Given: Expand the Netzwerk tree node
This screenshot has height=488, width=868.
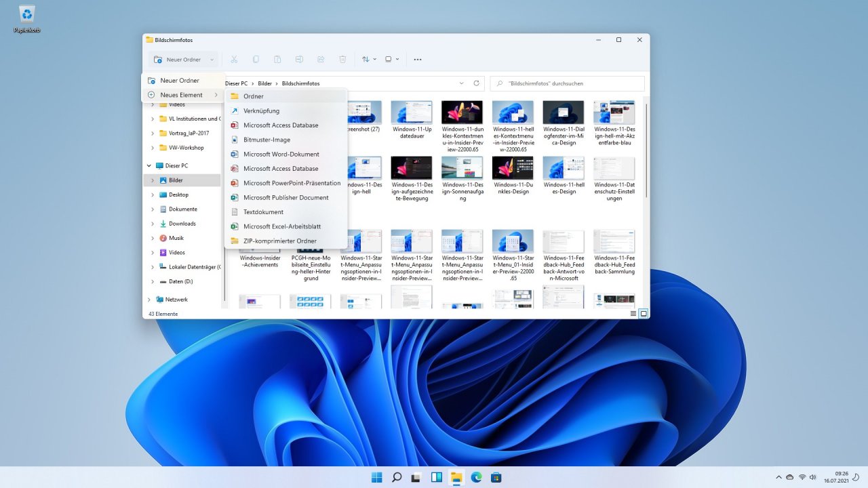Looking at the screenshot, I should tap(149, 299).
